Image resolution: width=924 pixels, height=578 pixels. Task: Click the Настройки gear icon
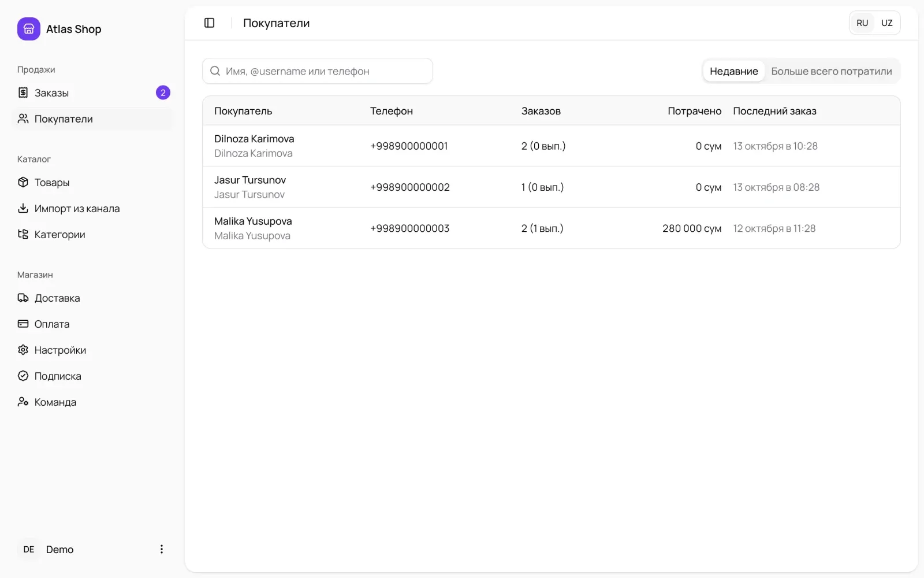pos(23,350)
